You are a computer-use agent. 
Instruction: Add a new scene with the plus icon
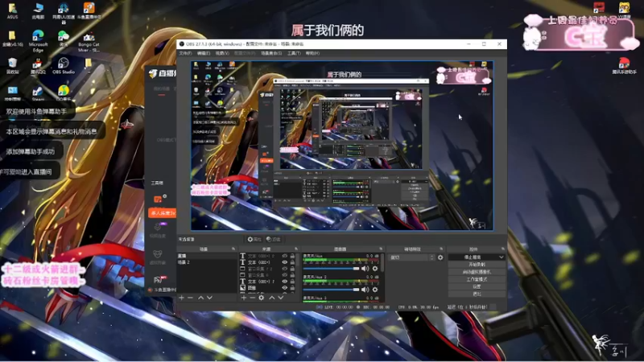coord(182,297)
